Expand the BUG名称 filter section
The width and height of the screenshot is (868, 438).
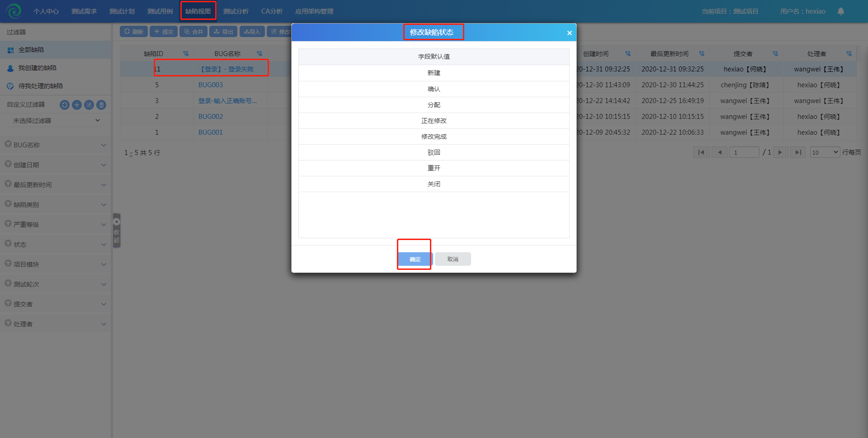pos(56,145)
